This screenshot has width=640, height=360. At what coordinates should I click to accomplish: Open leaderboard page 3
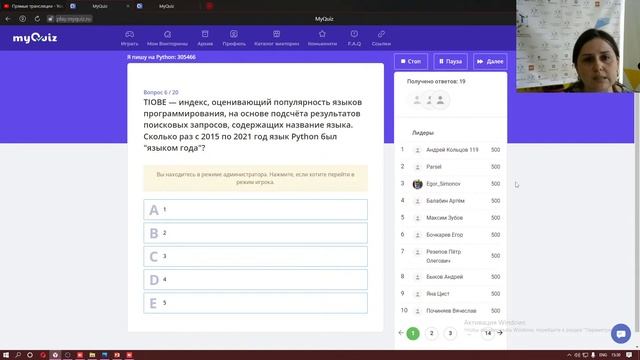pos(450,333)
